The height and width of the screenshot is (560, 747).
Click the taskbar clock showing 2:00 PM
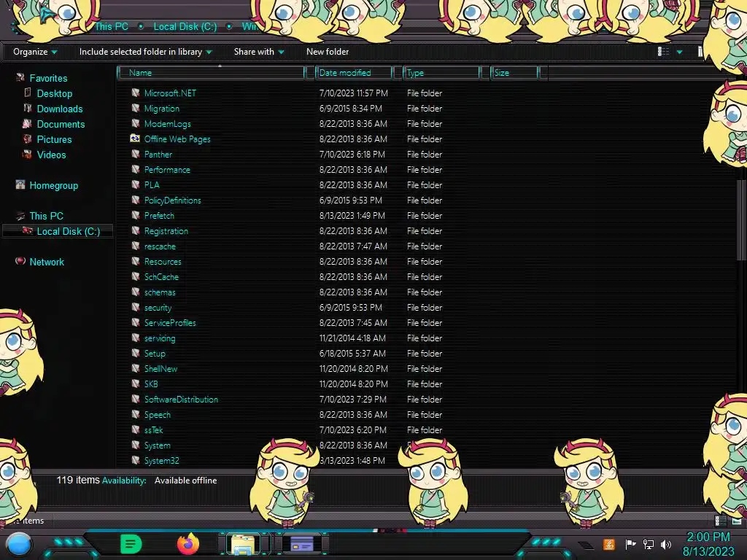click(708, 544)
